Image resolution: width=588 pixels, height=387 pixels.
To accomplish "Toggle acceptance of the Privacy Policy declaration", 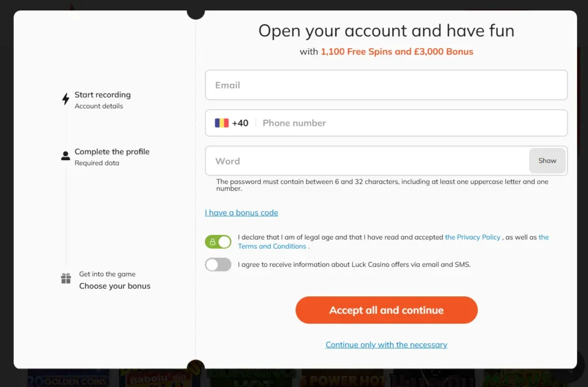I will pos(218,241).
